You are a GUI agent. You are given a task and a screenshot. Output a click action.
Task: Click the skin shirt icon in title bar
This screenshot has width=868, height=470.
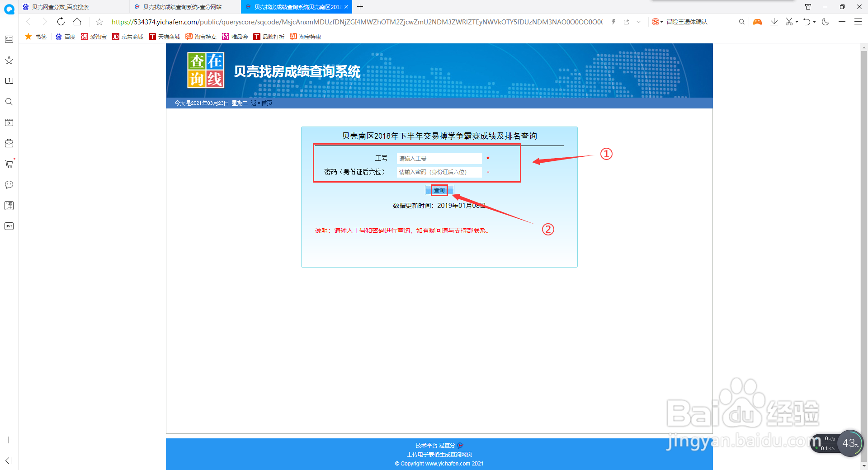tap(808, 7)
